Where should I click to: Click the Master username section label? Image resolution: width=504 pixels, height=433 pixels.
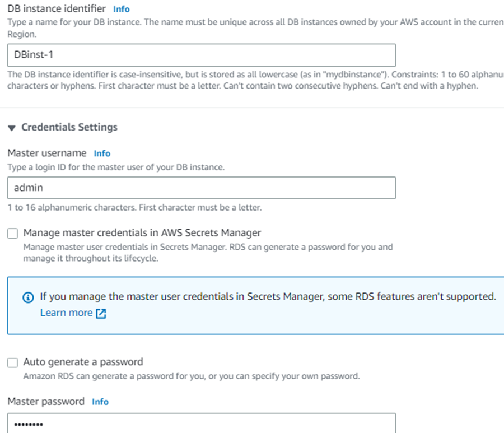pyautogui.click(x=46, y=152)
